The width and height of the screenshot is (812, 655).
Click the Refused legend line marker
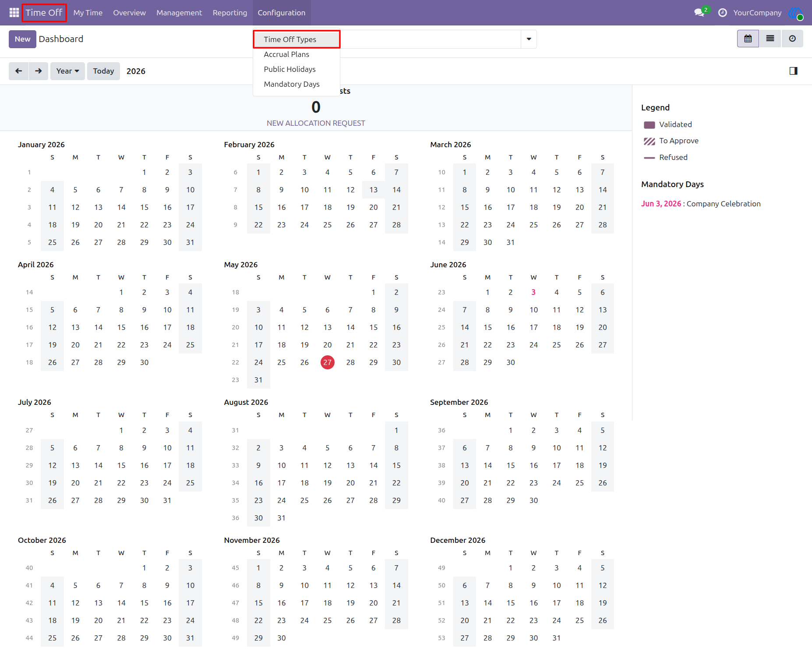point(650,158)
